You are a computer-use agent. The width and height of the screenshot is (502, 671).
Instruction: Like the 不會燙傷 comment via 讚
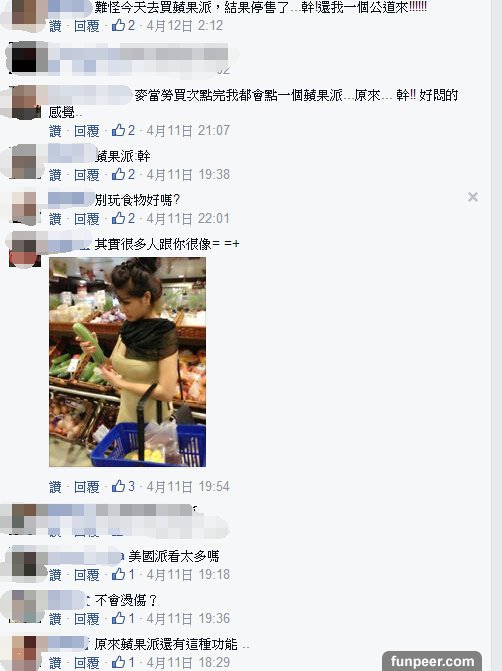coord(55,619)
